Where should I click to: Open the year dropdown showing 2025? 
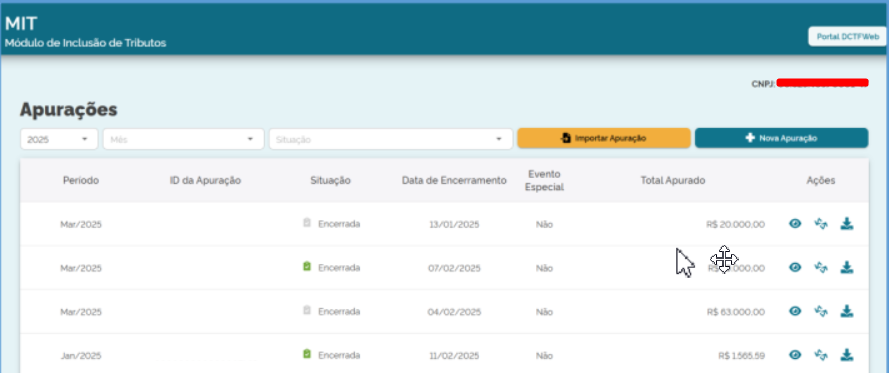(59, 139)
